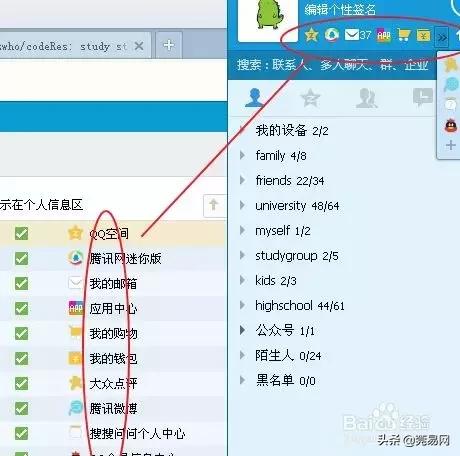This screenshot has width=460, height=456.
Task: Uncheck the QQ空间 checkbox
Action: click(x=21, y=233)
